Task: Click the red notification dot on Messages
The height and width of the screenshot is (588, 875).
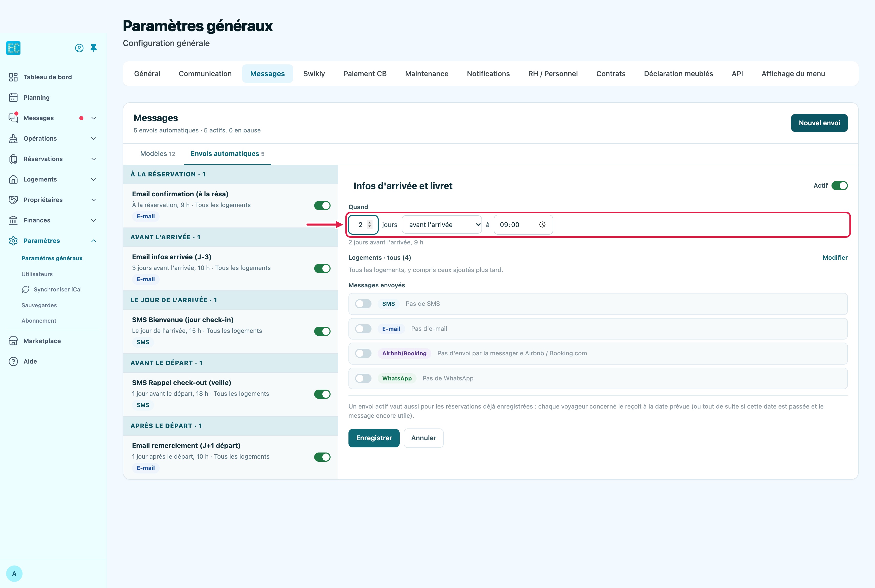Action: pyautogui.click(x=81, y=118)
